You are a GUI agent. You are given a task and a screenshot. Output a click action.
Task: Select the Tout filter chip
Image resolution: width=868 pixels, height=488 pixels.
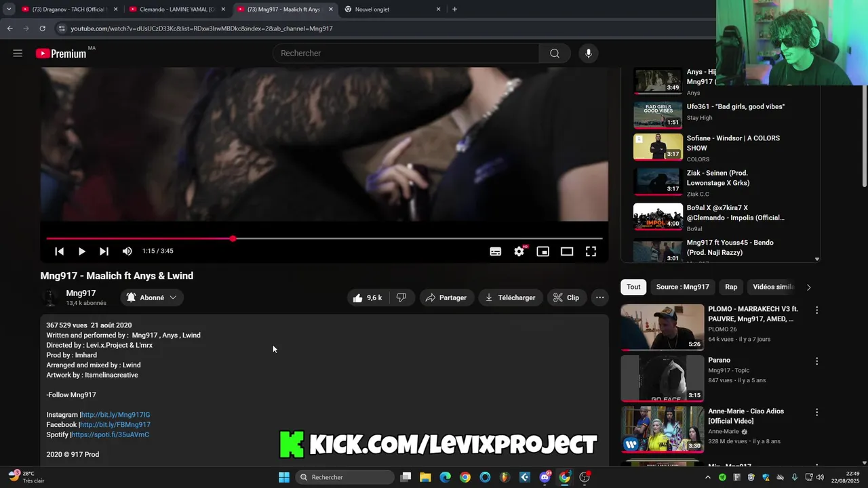point(633,287)
